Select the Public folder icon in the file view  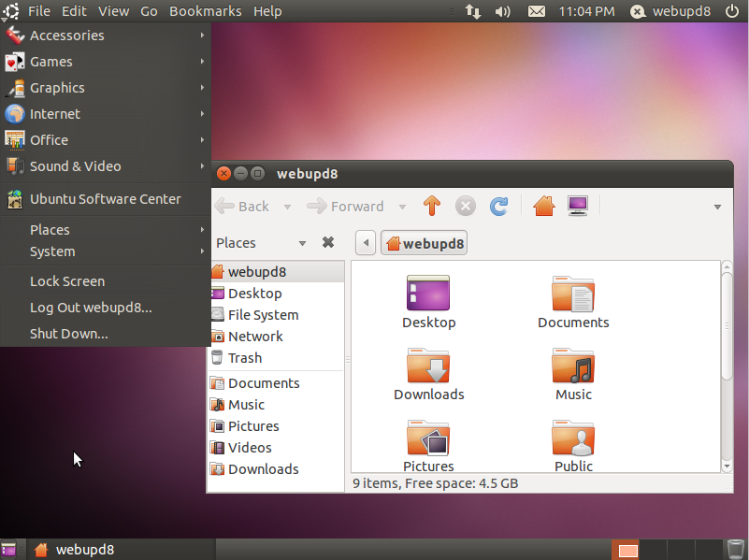click(x=573, y=438)
